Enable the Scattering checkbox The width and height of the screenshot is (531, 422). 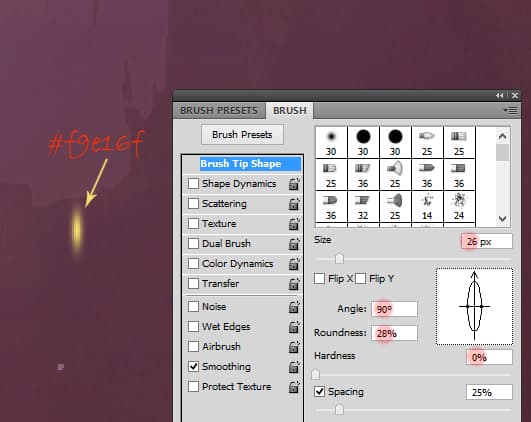(193, 204)
